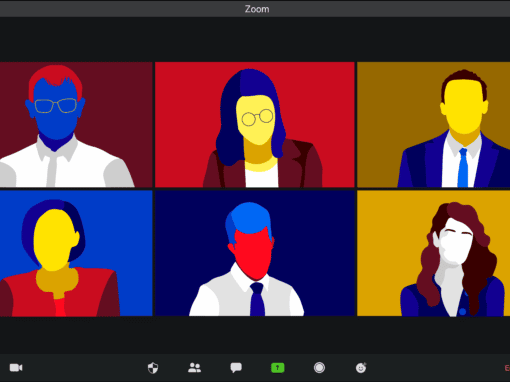Select the blue-faced man with glasses tile
Viewport: 510px width, 382px height.
coord(76,124)
